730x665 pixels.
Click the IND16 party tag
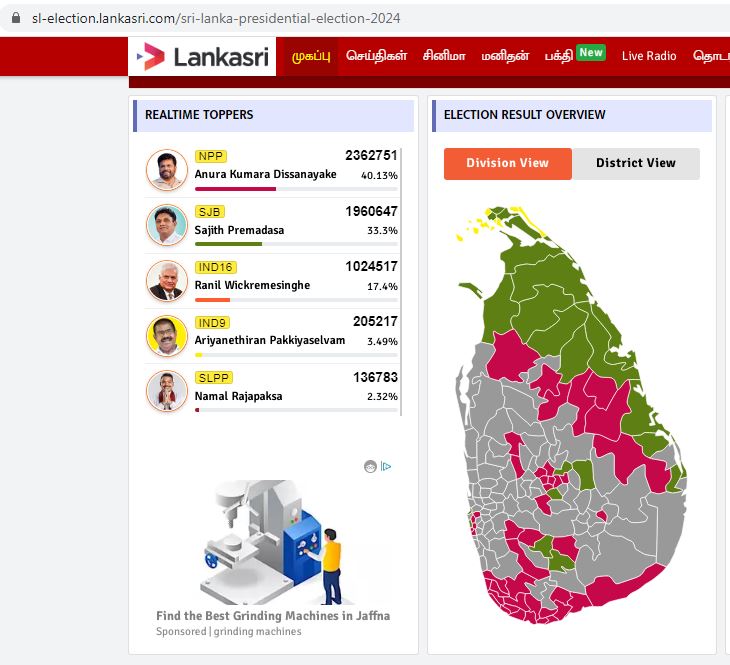click(216, 267)
